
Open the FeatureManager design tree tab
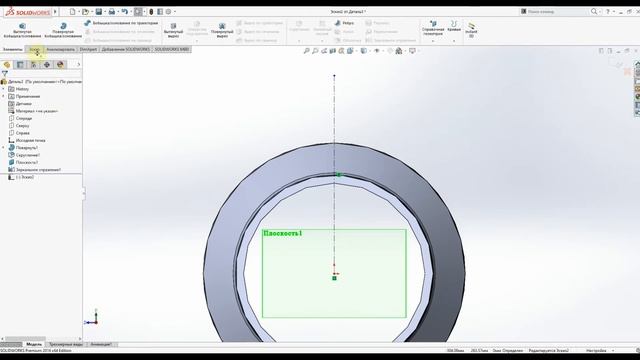7,64
